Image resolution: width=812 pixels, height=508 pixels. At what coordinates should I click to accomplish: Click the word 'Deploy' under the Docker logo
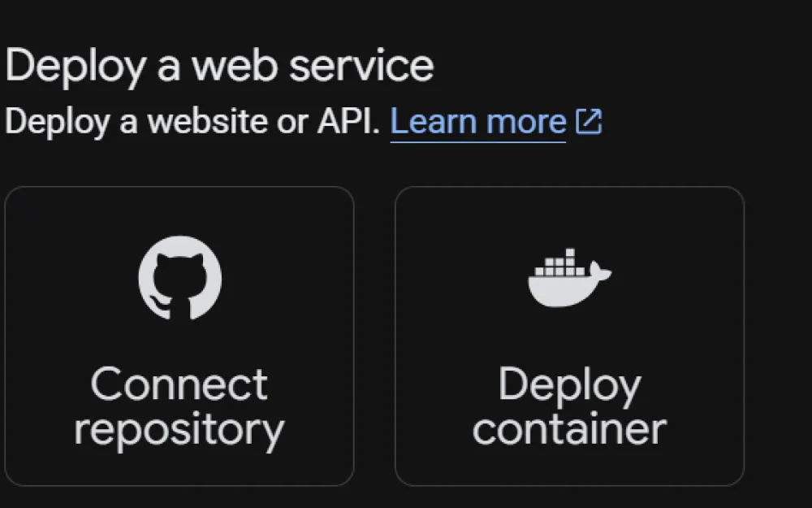pyautogui.click(x=570, y=386)
